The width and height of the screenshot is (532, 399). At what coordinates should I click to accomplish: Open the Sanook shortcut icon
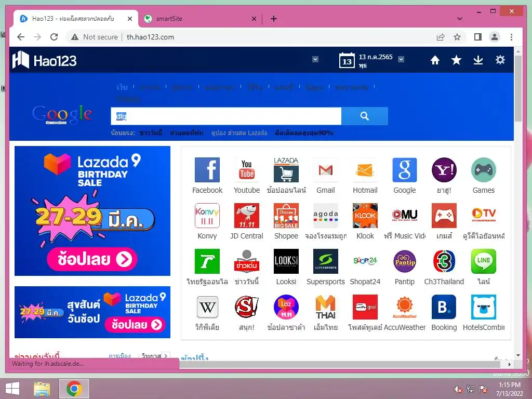pos(247,307)
